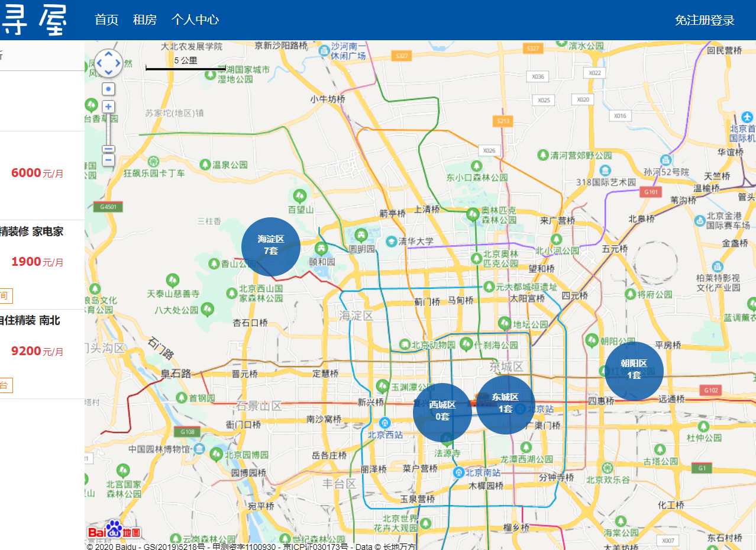Click the 免注册登录 link

[x=705, y=20]
